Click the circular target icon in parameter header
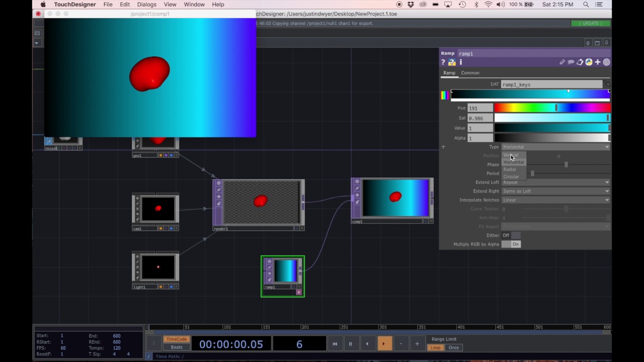644x362 pixels. pos(606,62)
